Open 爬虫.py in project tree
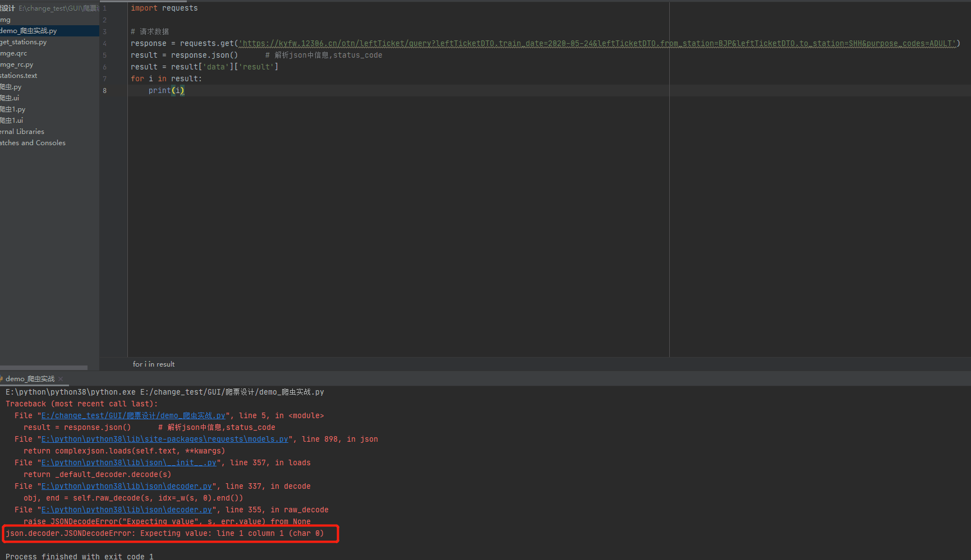 coord(11,87)
